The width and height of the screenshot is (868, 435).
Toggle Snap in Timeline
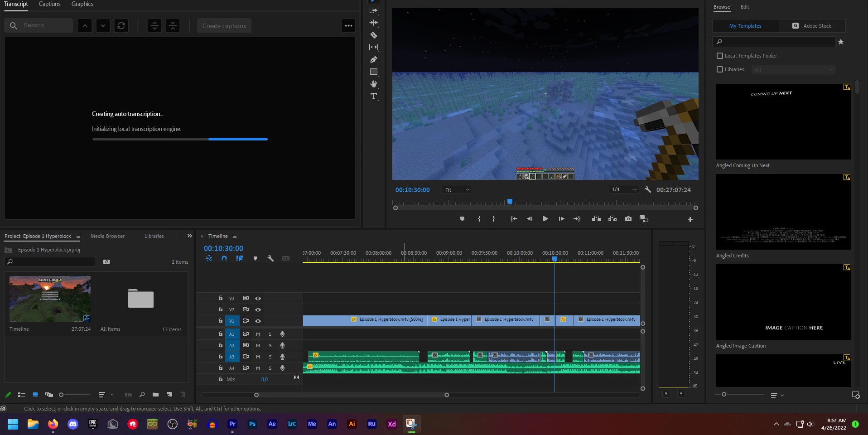point(224,258)
